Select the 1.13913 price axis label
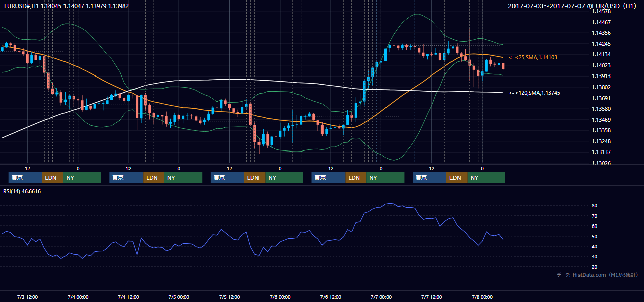Screen dimensions: 644x302 pos(601,76)
